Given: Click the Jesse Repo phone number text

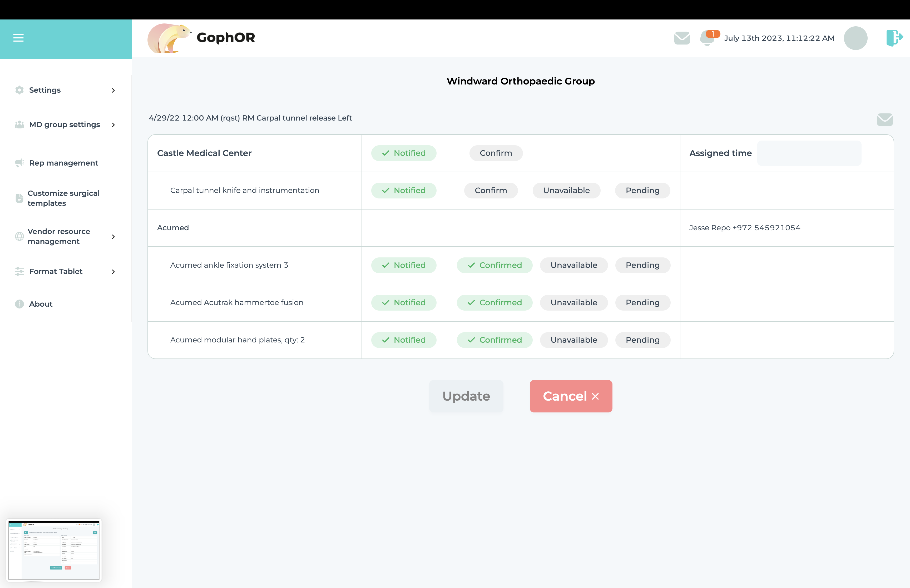Looking at the screenshot, I should pyautogui.click(x=744, y=228).
